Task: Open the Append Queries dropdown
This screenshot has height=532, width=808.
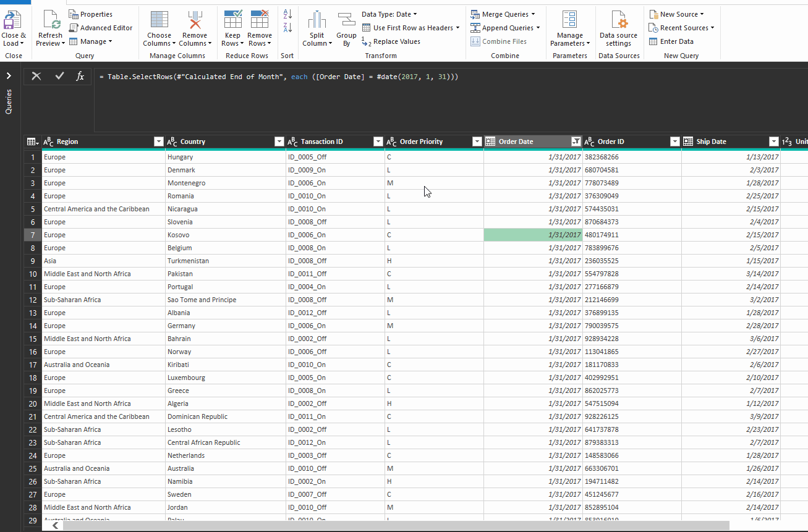Action: 505,28
